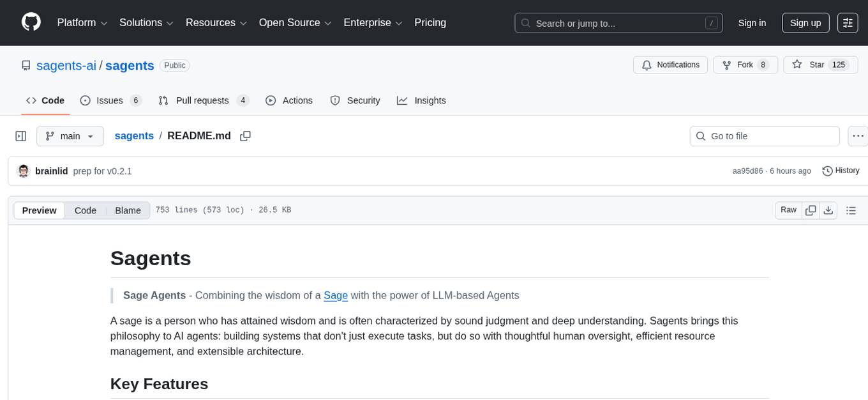The width and height of the screenshot is (868, 400).
Task: Follow the Sage hyperlink in README
Action: 336,295
